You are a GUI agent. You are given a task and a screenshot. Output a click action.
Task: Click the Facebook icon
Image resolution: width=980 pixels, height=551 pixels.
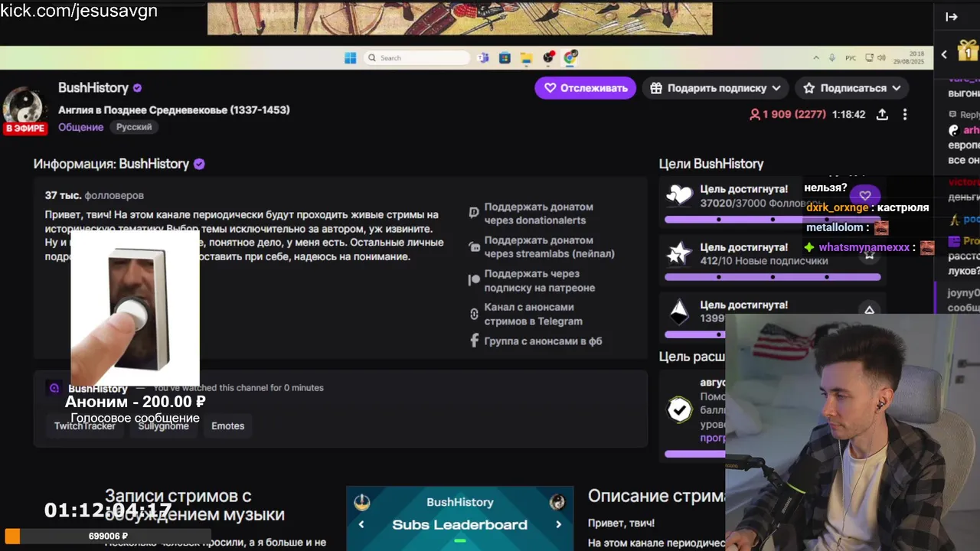[x=474, y=341]
